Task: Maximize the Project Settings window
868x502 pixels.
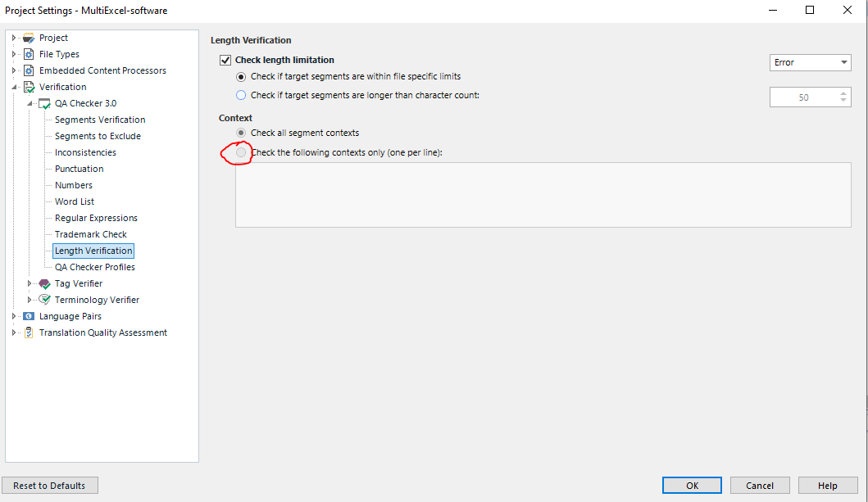Action: (x=809, y=10)
